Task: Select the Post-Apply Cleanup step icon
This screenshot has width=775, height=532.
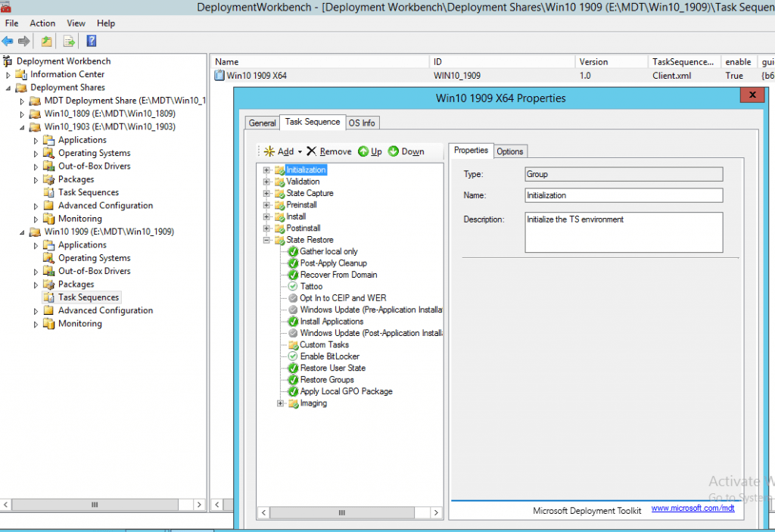Action: pyautogui.click(x=293, y=263)
